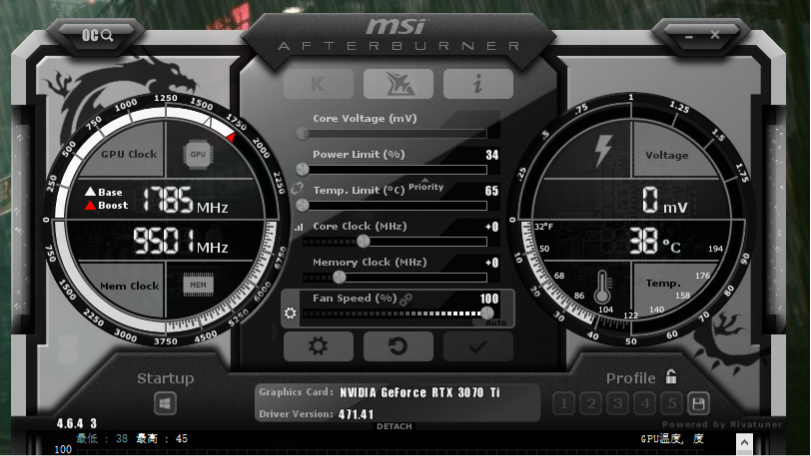Screen dimensions: 811x456
Task: Click the version number 4.6.4 3
Action: click(x=77, y=424)
